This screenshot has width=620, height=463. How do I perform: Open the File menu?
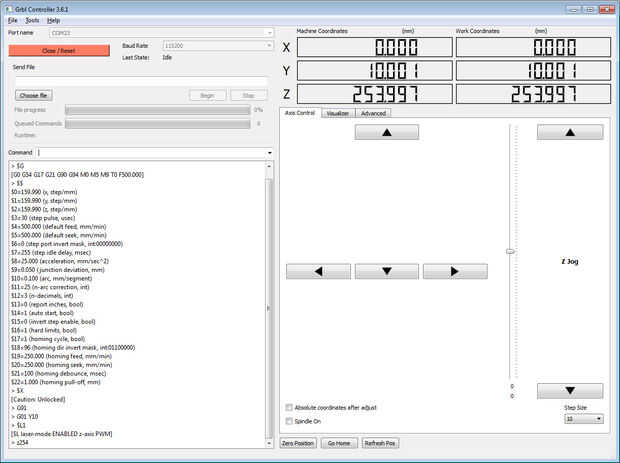point(13,20)
